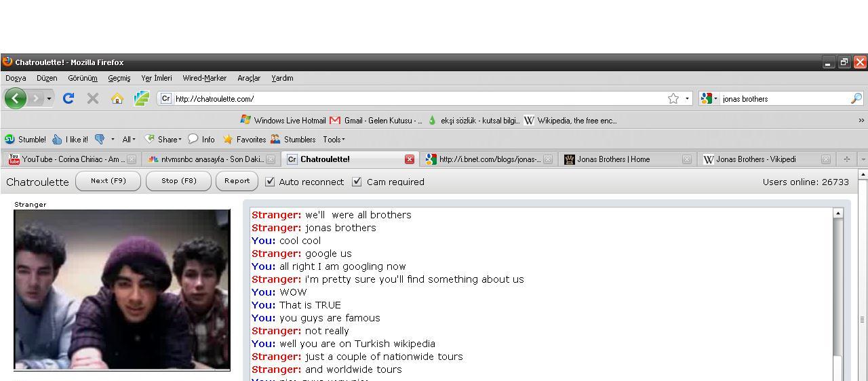Toggle the Auto reconnect checkbox
This screenshot has width=868, height=381.
270,182
